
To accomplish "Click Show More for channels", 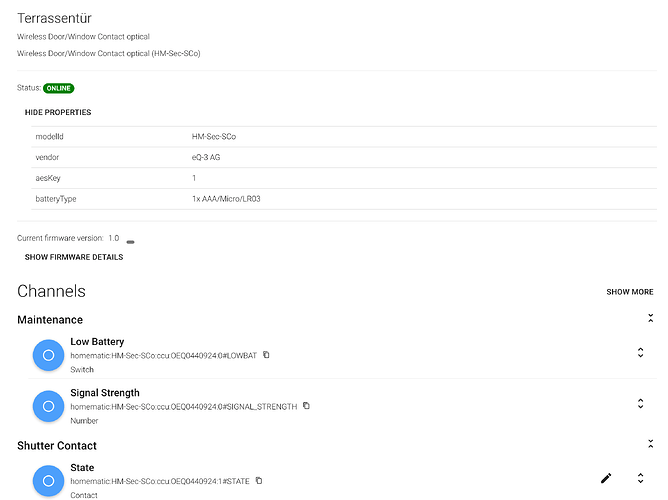I will pyautogui.click(x=629, y=292).
